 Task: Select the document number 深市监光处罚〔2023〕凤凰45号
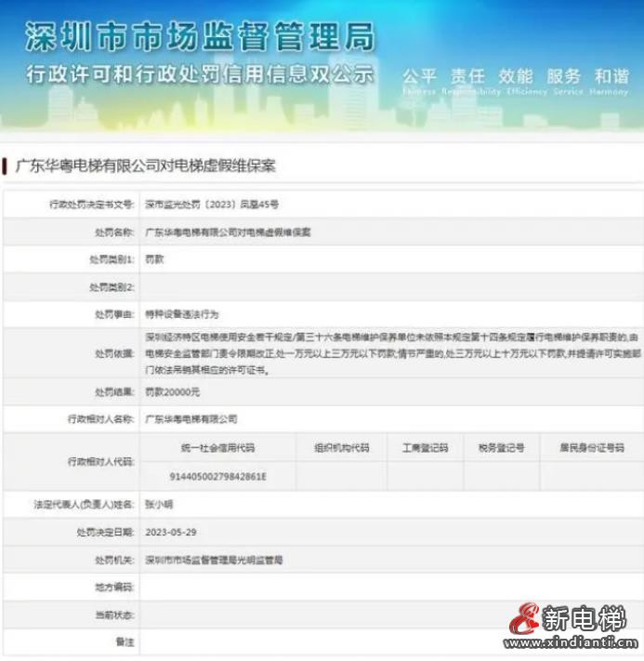pyautogui.click(x=212, y=205)
